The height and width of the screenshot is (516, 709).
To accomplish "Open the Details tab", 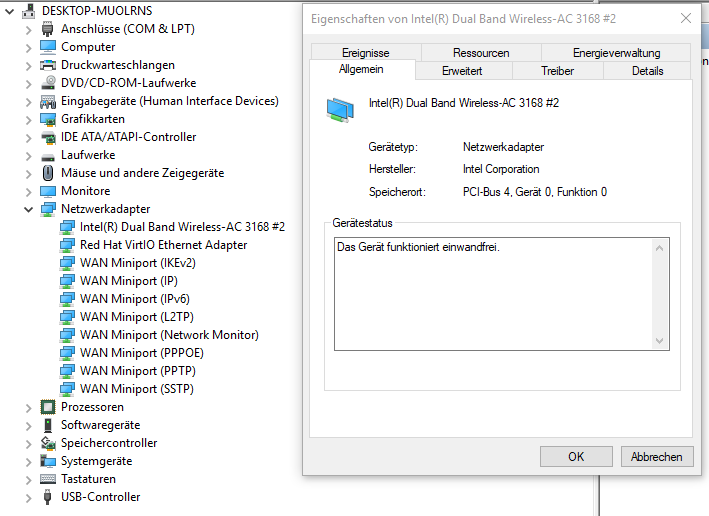I will click(x=647, y=71).
